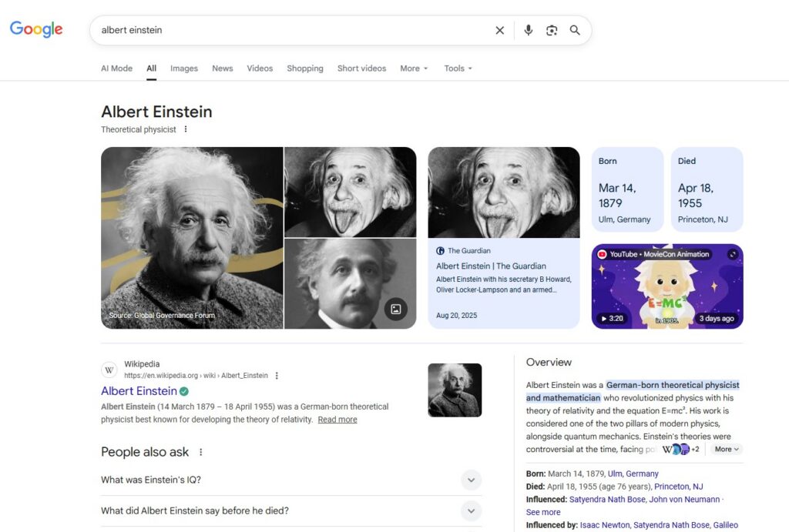Open the More tab dropdown
789x532 pixels.
414,69
